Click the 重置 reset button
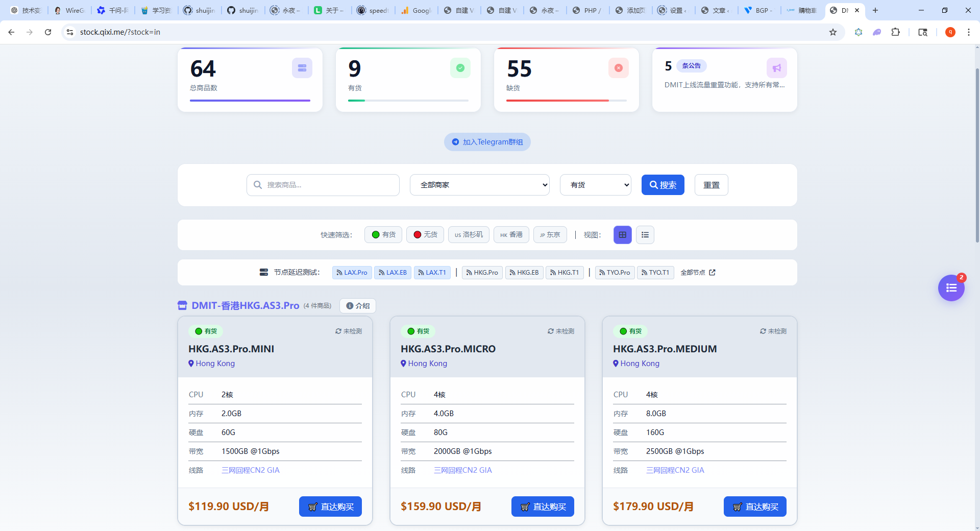 [712, 185]
